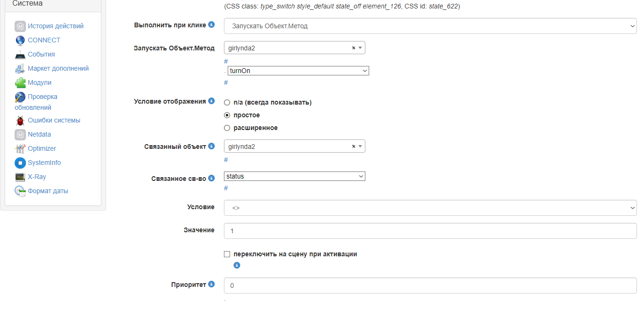This screenshot has height=310, width=644.
Task: Open the Проверка обновлений link
Action: point(42,97)
